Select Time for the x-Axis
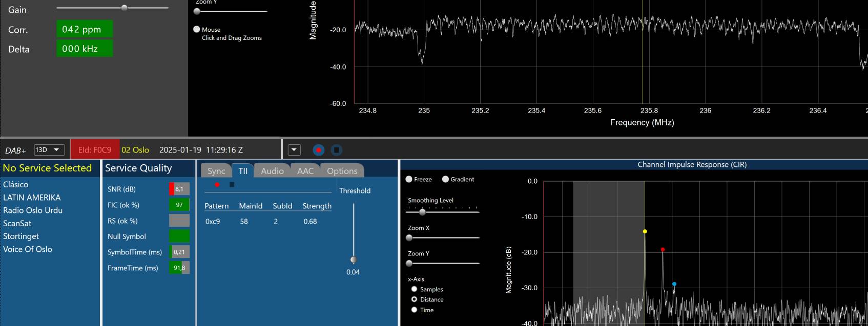The height and width of the screenshot is (326, 868). coord(414,310)
